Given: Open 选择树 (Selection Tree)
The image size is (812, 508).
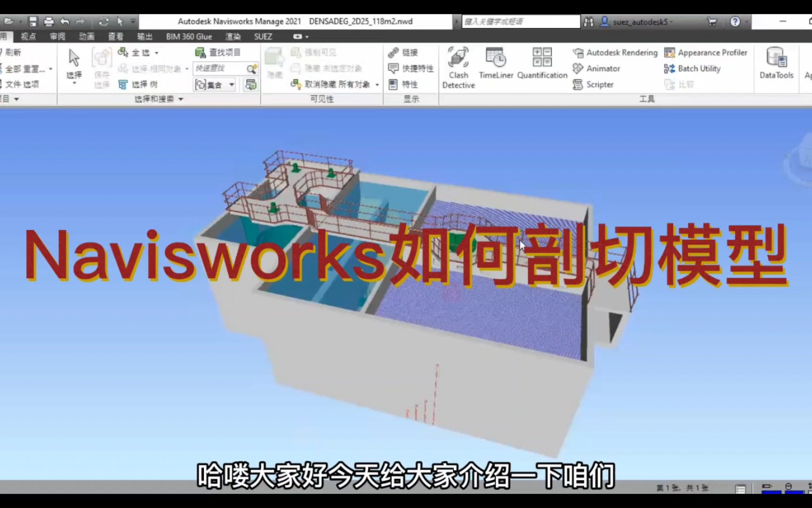Looking at the screenshot, I should click(138, 85).
